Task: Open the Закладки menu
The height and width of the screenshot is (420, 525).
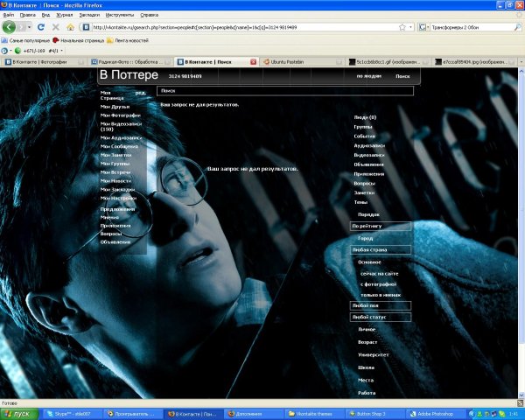Action: [89, 15]
